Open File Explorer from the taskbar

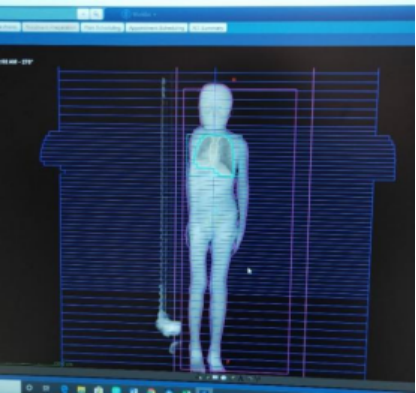coord(81,389)
